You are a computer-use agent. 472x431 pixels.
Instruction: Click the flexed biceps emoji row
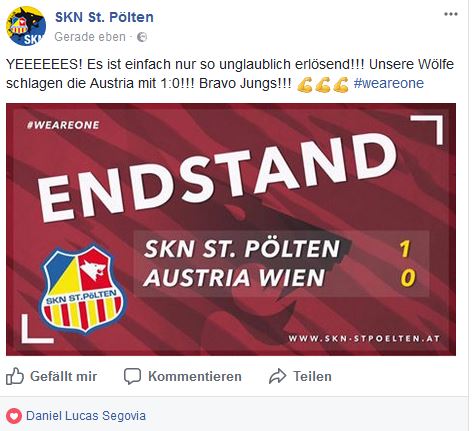[323, 84]
